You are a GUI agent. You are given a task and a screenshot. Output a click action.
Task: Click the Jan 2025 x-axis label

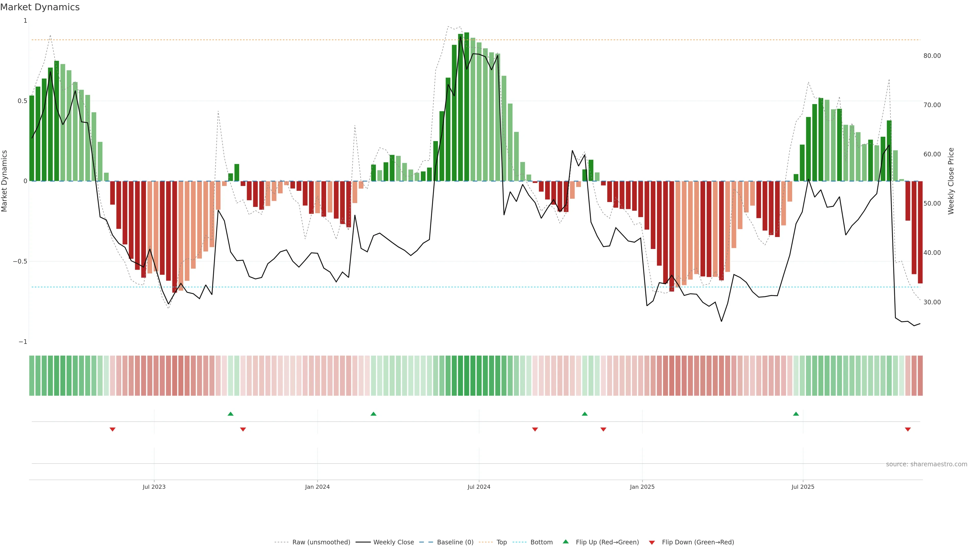[642, 487]
